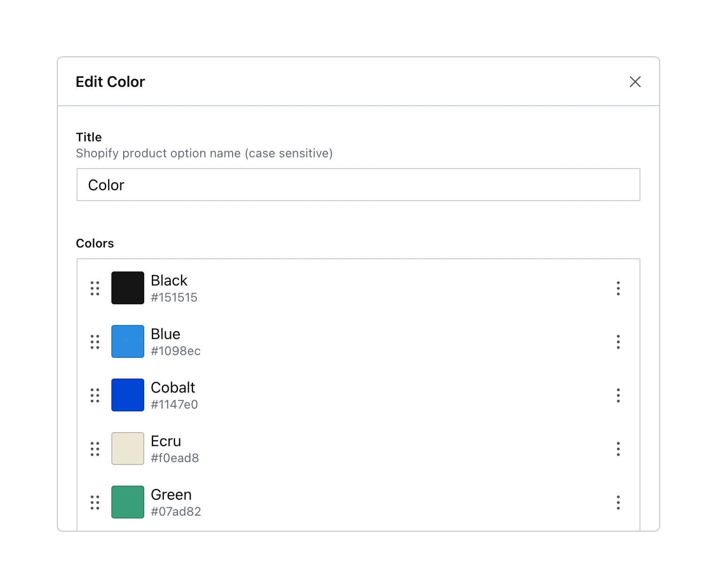The width and height of the screenshot is (717, 588).
Task: Open the options menu for Black
Action: pos(618,288)
